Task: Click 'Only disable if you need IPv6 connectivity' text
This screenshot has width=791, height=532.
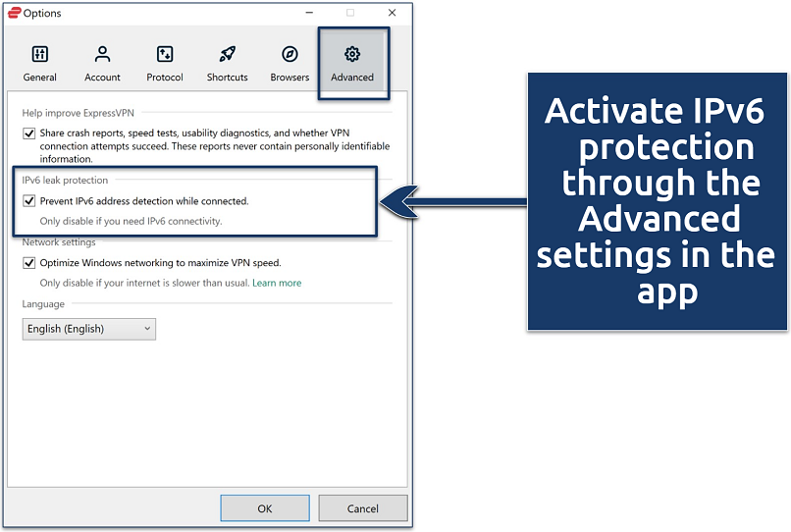Action: coord(131,221)
